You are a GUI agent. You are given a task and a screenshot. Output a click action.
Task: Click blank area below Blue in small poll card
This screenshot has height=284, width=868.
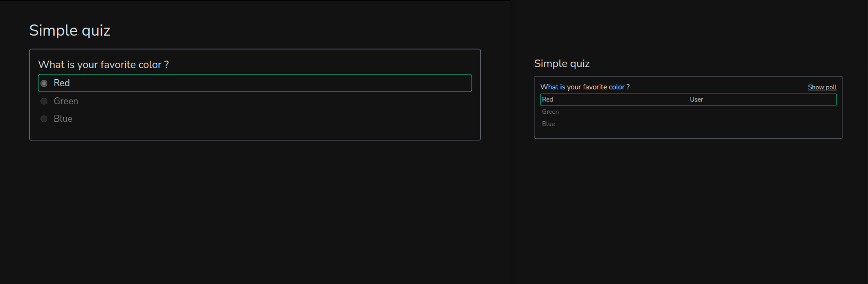click(688, 133)
